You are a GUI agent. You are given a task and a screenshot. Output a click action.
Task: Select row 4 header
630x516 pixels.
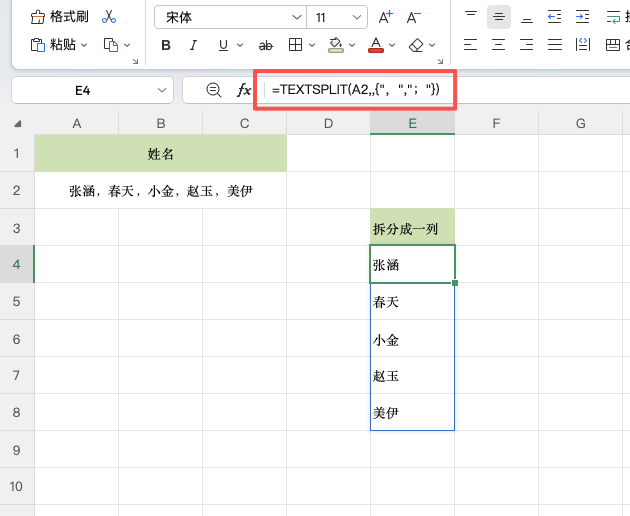[x=17, y=264]
